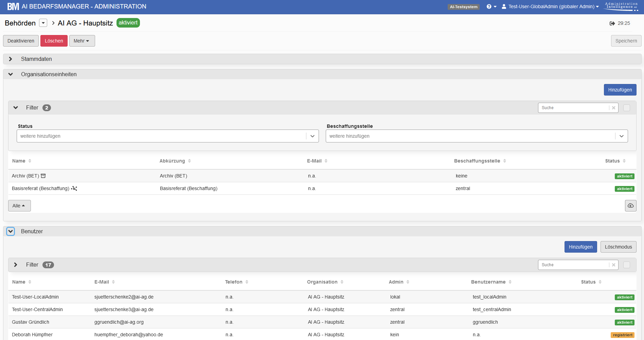Image resolution: width=644 pixels, height=340 pixels.
Task: Sort users by E-Mail column arrows
Action: (113, 282)
